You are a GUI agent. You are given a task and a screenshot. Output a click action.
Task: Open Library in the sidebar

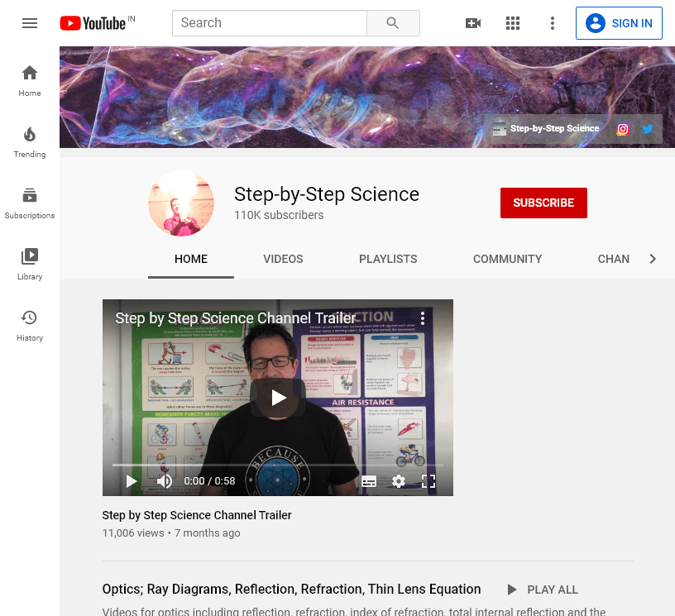(30, 265)
